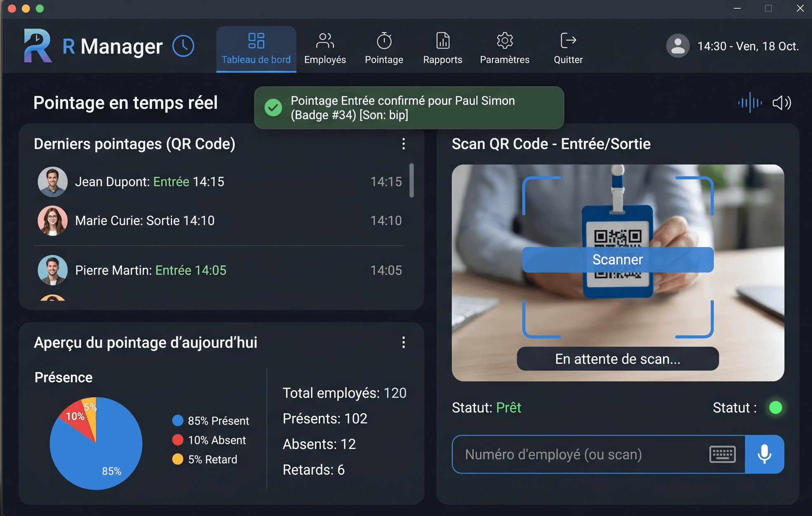
Task: Click the green check icon in notification
Action: (x=273, y=108)
